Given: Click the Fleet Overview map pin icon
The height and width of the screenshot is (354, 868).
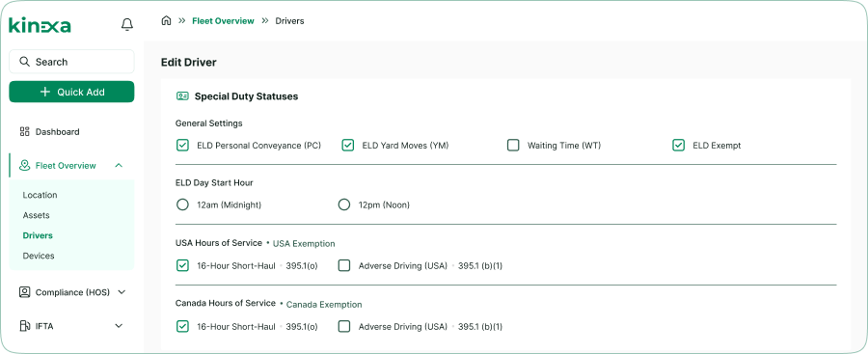Looking at the screenshot, I should pyautogui.click(x=24, y=165).
